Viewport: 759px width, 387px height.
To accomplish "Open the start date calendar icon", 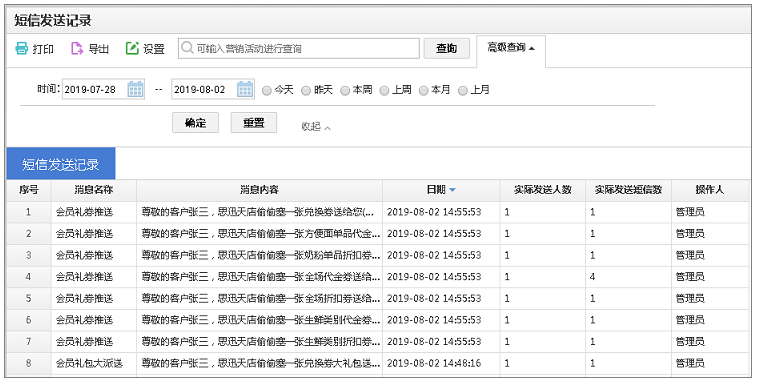I will point(136,89).
